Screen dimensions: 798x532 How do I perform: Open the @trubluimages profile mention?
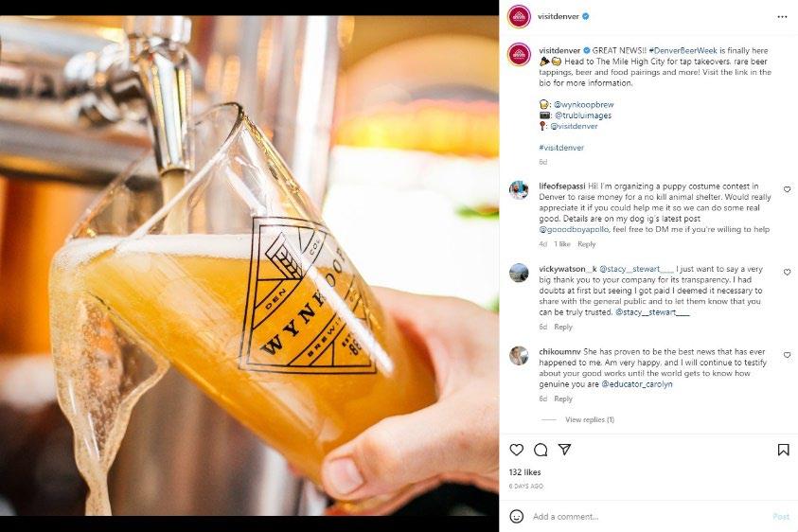[583, 115]
